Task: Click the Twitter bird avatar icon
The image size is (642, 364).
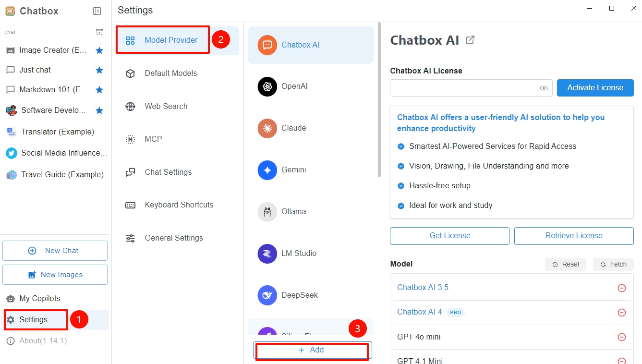Action: click(x=11, y=153)
